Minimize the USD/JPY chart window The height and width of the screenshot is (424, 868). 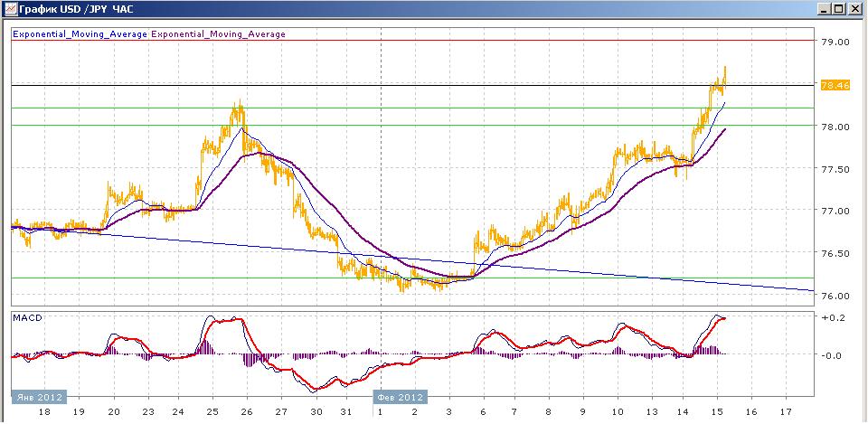[x=826, y=9]
